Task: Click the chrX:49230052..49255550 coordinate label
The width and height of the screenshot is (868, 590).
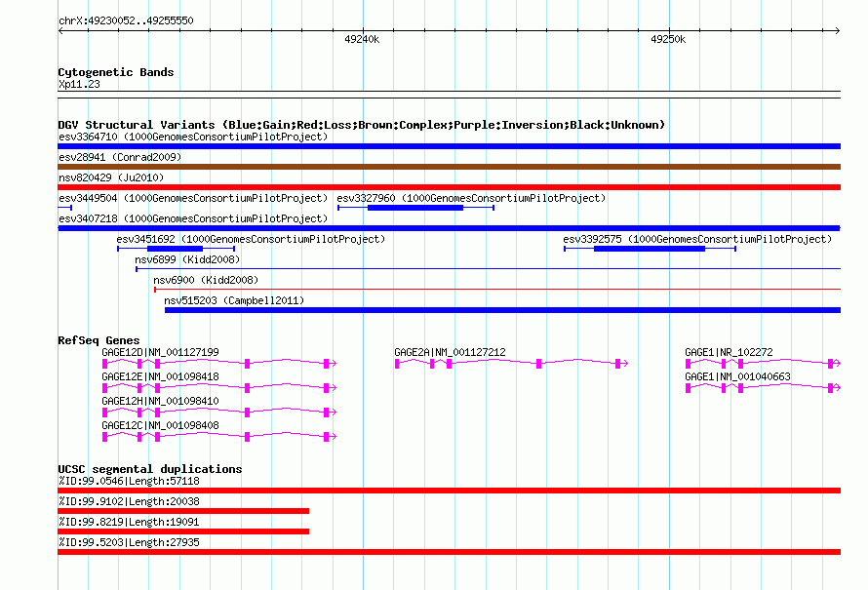Action: point(126,20)
